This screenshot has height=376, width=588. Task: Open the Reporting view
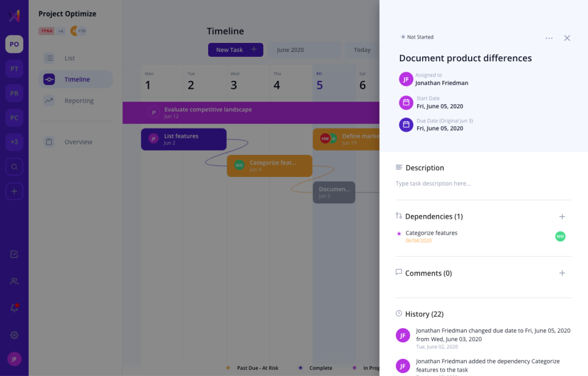coord(78,101)
